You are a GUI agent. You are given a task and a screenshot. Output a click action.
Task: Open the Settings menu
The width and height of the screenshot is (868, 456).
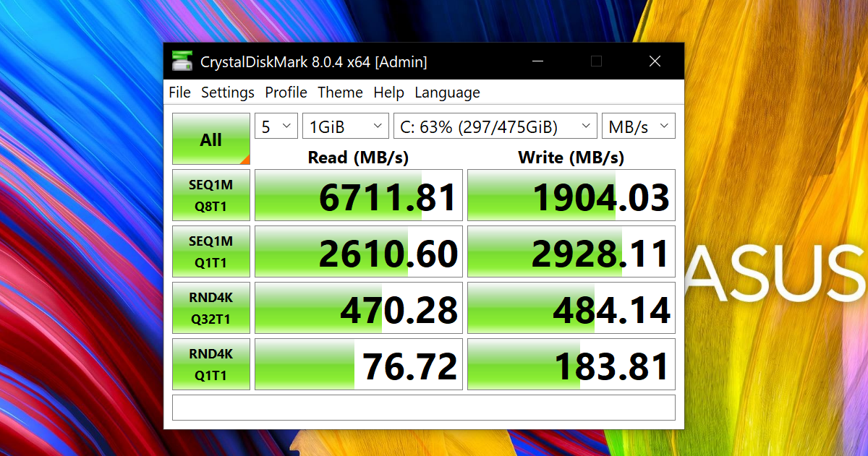pyautogui.click(x=228, y=93)
